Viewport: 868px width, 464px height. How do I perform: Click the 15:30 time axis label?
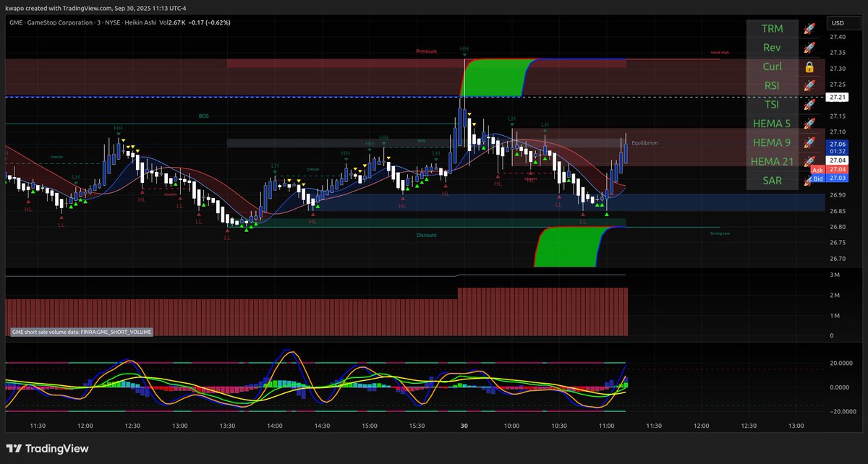(x=417, y=426)
